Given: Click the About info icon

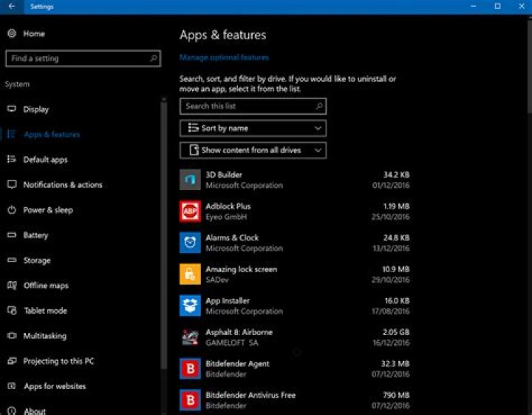Looking at the screenshot, I should click(x=12, y=411).
